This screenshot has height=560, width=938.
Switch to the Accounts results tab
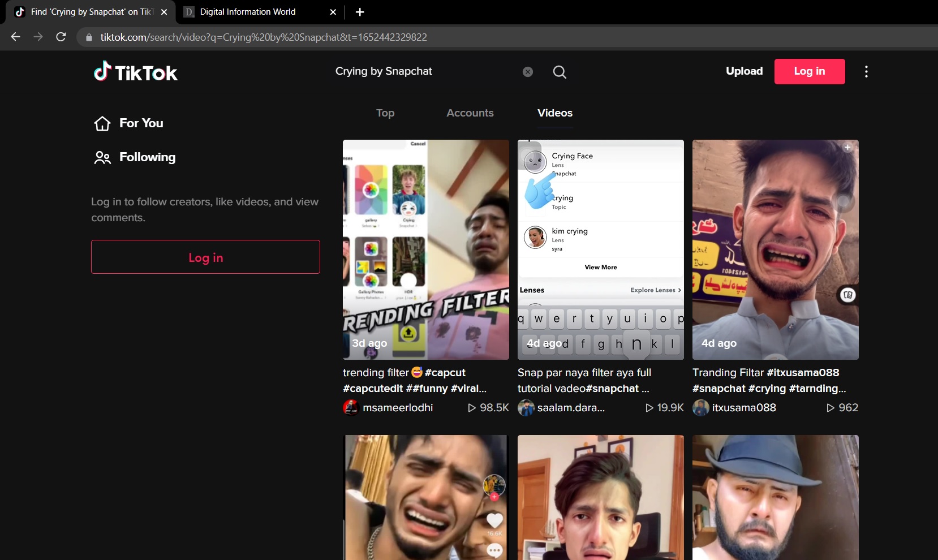470,113
